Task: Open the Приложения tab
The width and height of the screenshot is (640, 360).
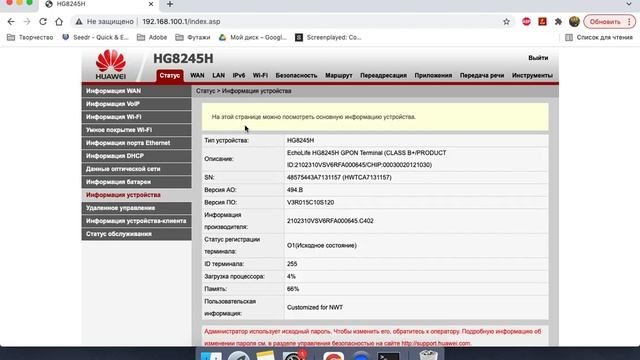Action: point(433,76)
